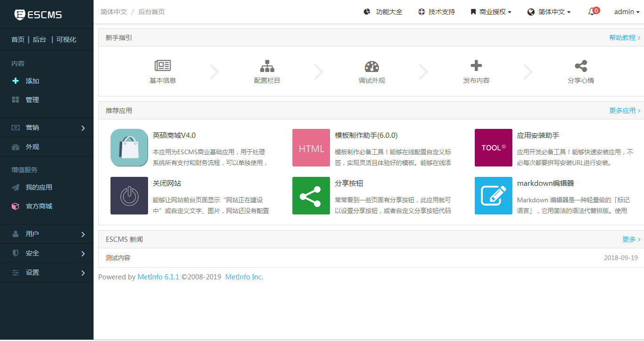Click the bookmark icon for 商业授权
The image size is (644, 341).
point(473,12)
